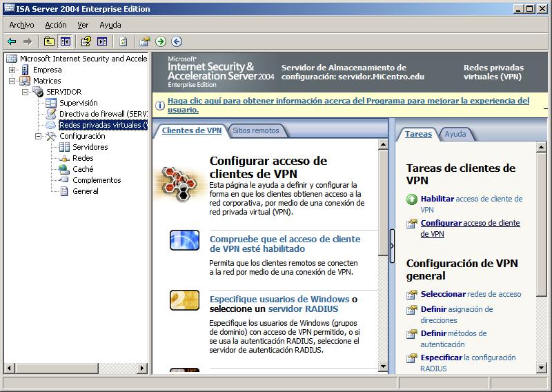Click the Up One Level folder icon
Viewport: 552px width, 392px height.
pos(49,41)
